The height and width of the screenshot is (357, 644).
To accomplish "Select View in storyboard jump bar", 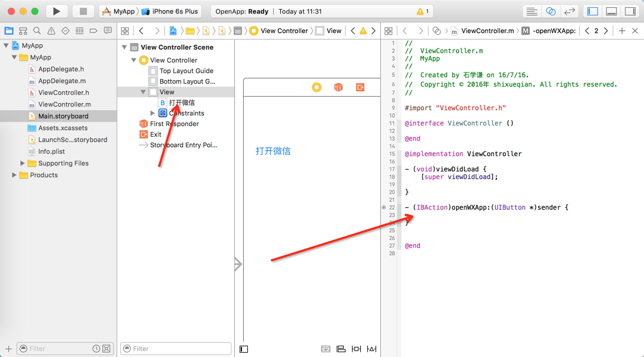I will [x=328, y=31].
